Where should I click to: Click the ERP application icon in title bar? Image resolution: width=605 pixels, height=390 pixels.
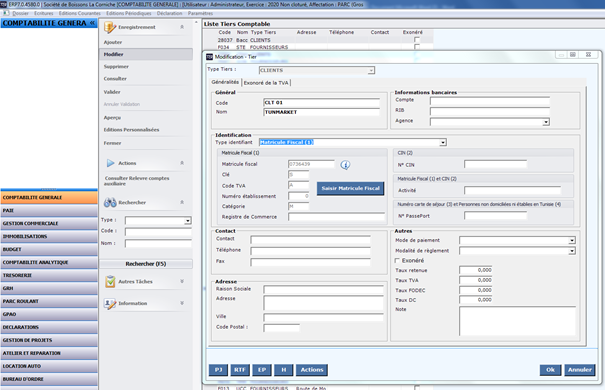tap(3, 4)
